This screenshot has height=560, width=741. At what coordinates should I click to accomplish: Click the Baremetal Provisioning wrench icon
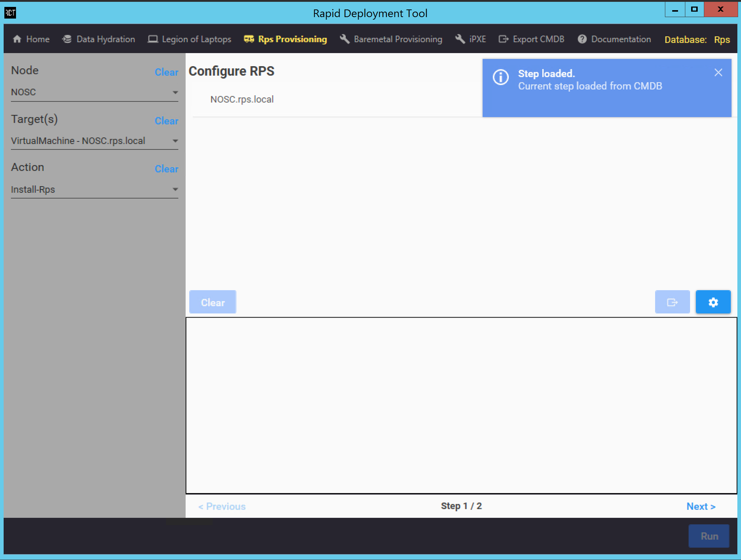click(x=345, y=39)
